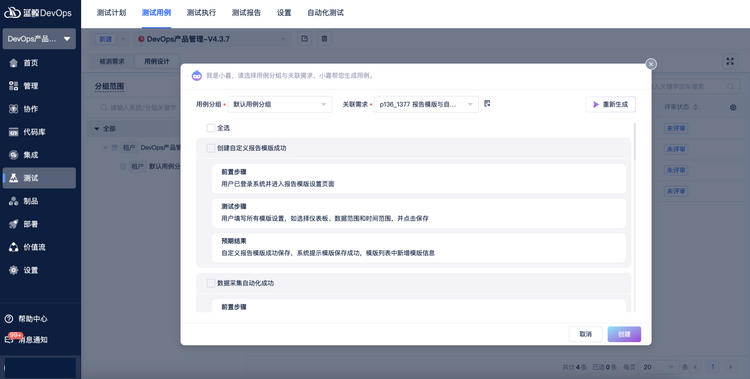
Task: Open the DevOps产品 project selector dropdown
Action: [x=39, y=39]
